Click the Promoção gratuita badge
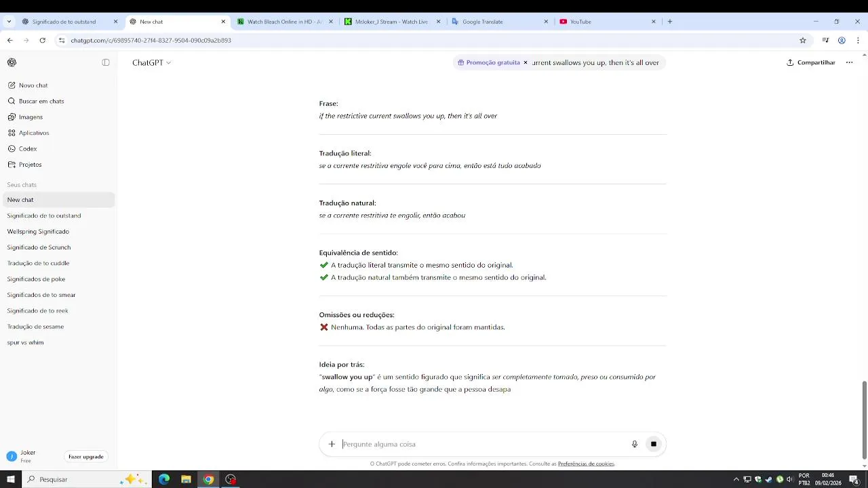This screenshot has width=868, height=488. [x=489, y=62]
